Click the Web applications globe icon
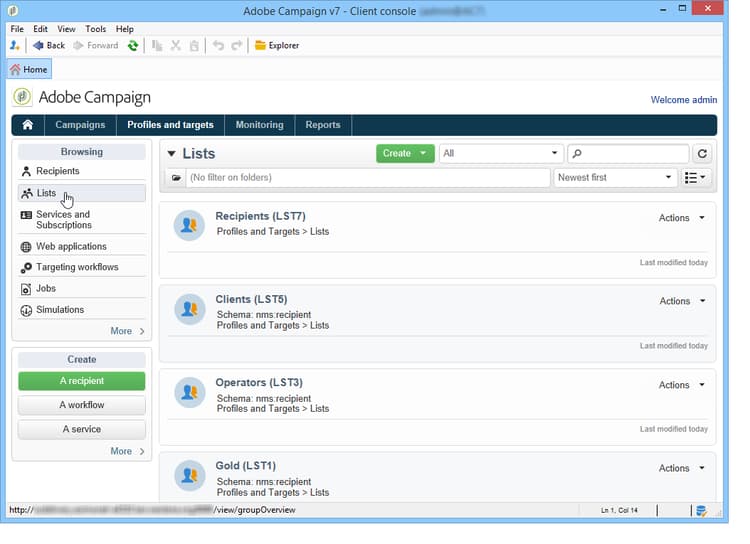Viewport: 750px width, 544px height. tap(26, 247)
